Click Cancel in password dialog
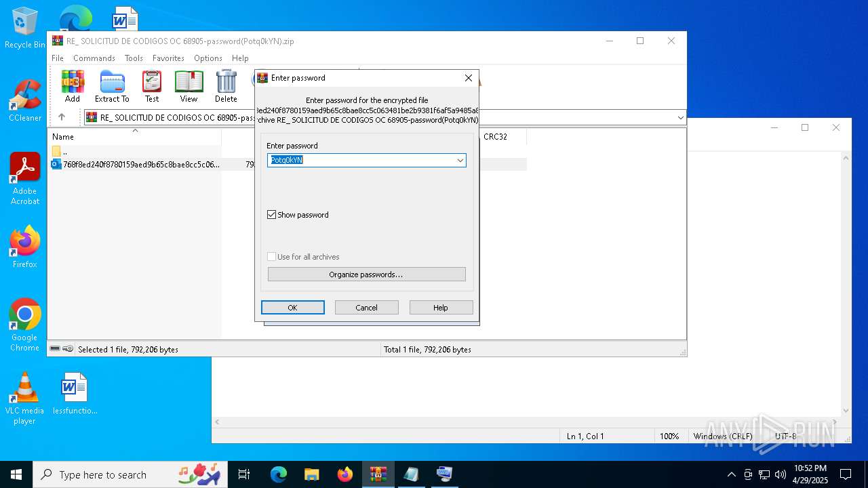This screenshot has height=488, width=868. coord(367,308)
